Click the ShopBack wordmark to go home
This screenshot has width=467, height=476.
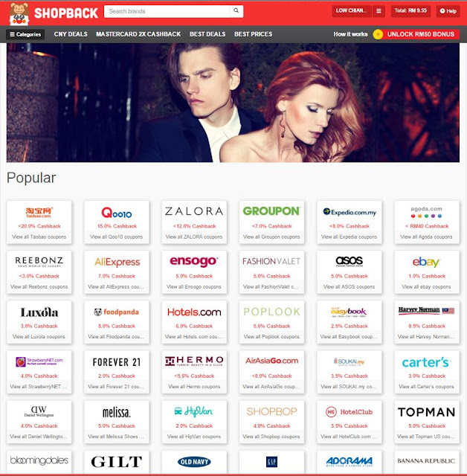coord(66,13)
